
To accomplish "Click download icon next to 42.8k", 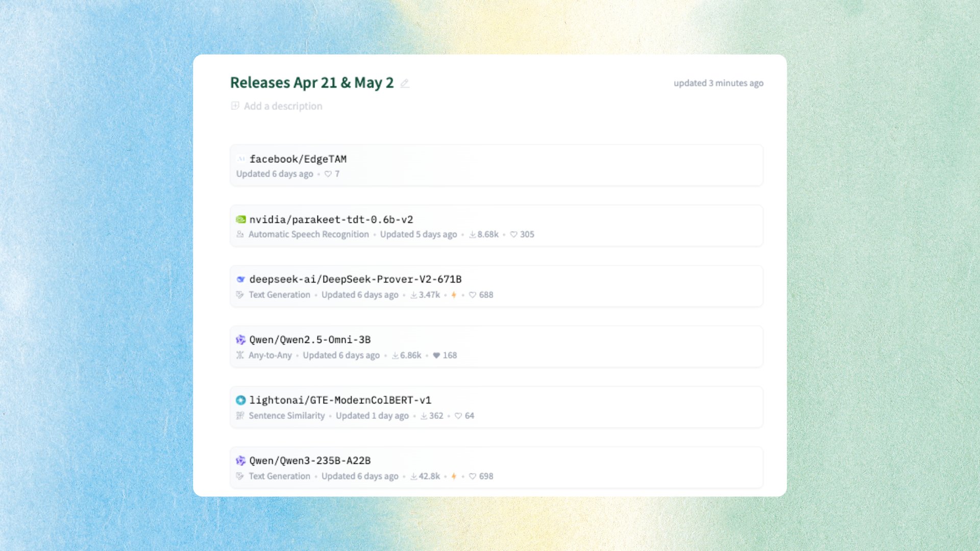I will (414, 476).
